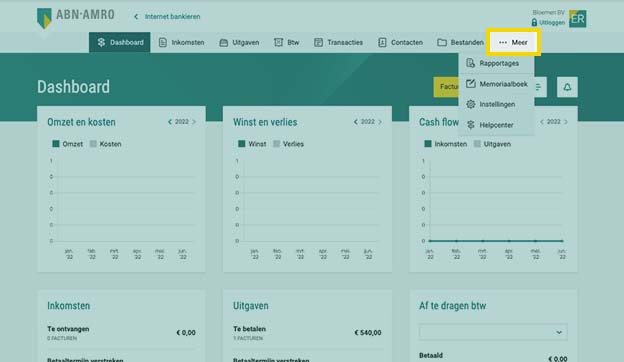Collapse the Meer menu
The height and width of the screenshot is (362, 624).
(513, 42)
